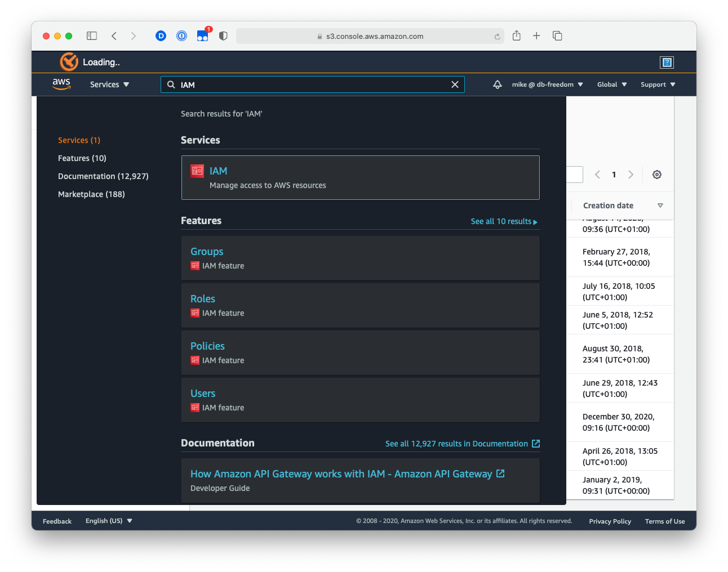Click See all 10 results link
This screenshot has width=728, height=572.
click(x=504, y=221)
